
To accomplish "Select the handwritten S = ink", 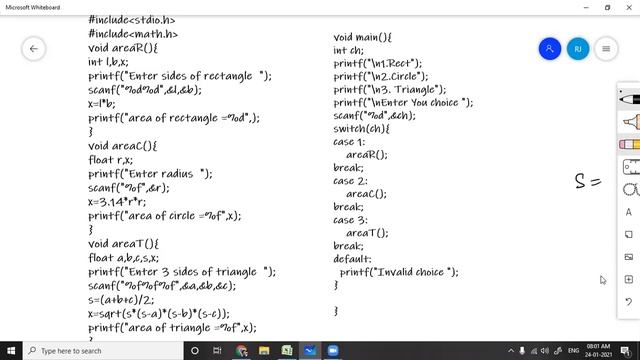I will (588, 181).
